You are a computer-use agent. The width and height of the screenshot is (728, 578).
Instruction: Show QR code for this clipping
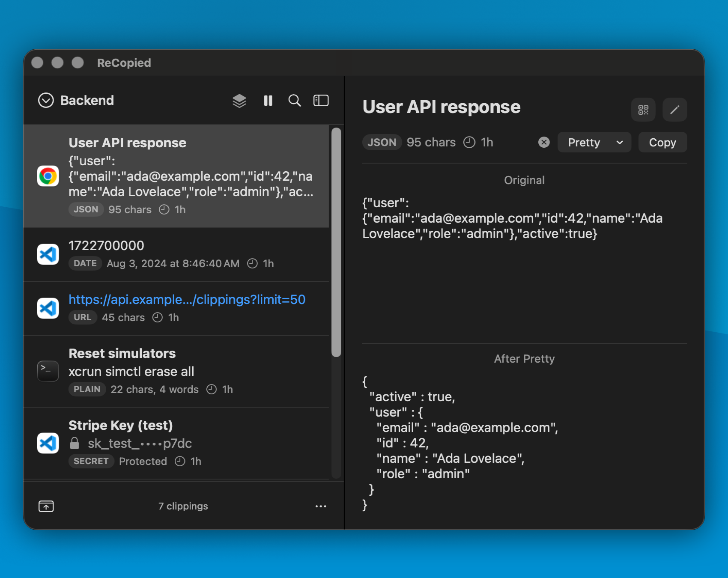pyautogui.click(x=643, y=110)
